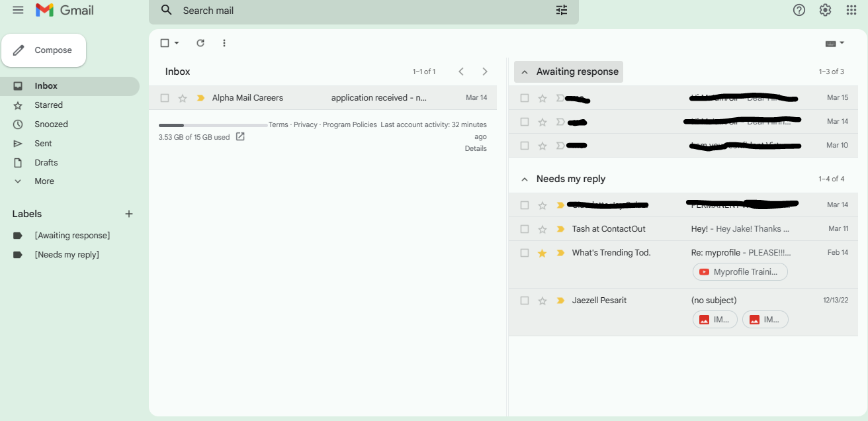Open the Sent folder
The height and width of the screenshot is (421, 868).
[x=43, y=144]
